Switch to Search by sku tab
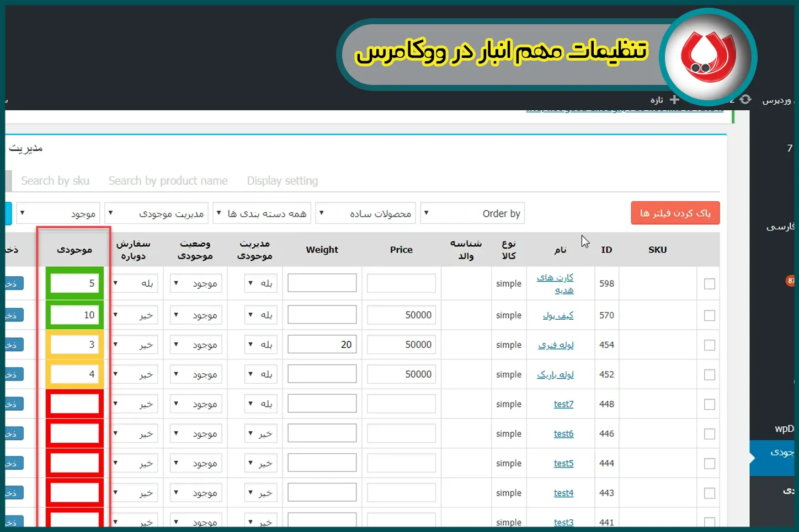799x532 pixels. (55, 181)
